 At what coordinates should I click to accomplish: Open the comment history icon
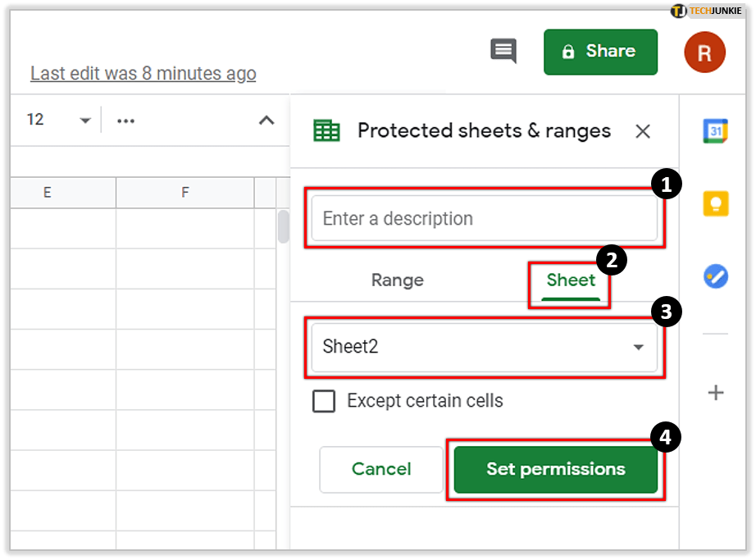(x=503, y=52)
